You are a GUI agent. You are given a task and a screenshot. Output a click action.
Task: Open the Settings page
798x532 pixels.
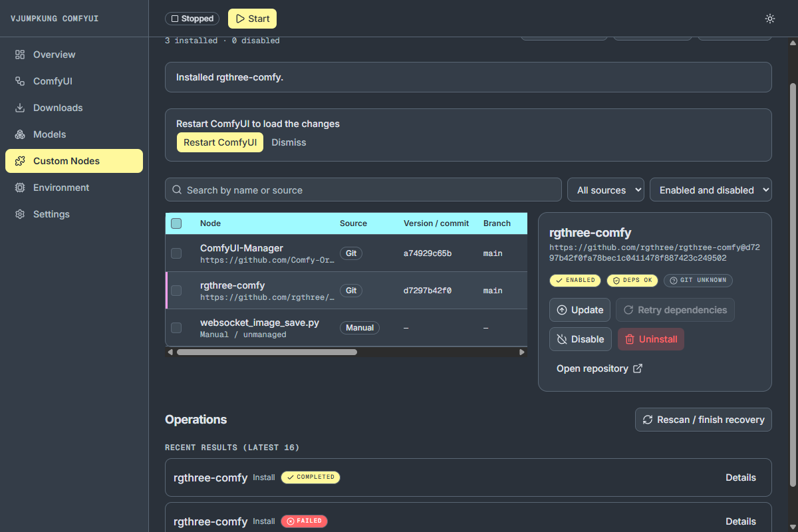pyautogui.click(x=74, y=214)
